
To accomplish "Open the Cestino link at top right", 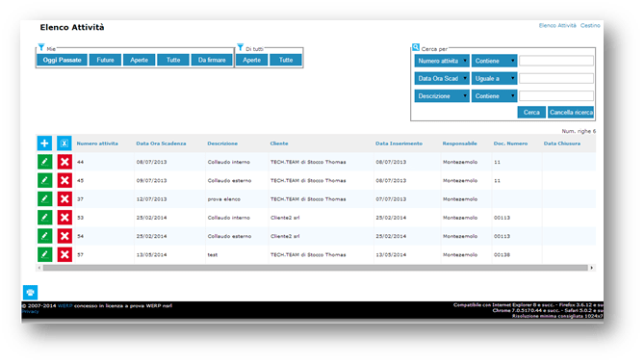I will 590,25.
